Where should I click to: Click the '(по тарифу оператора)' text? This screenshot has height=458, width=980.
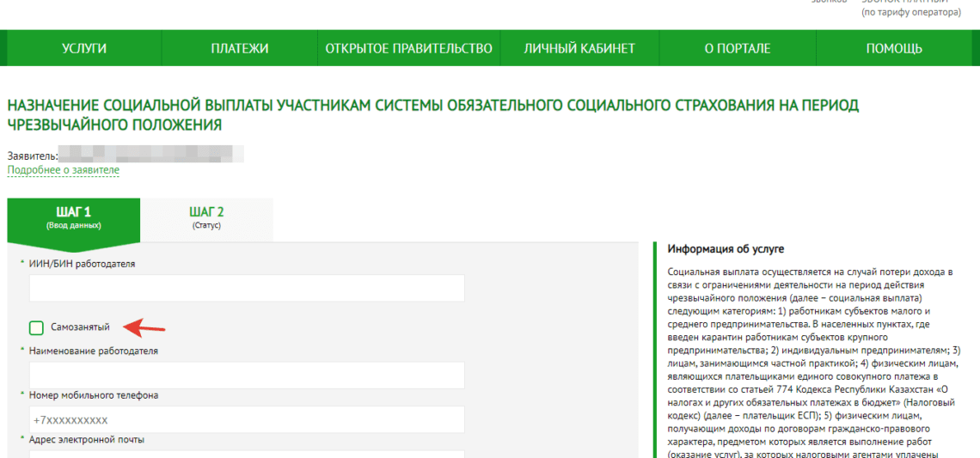pos(911,13)
